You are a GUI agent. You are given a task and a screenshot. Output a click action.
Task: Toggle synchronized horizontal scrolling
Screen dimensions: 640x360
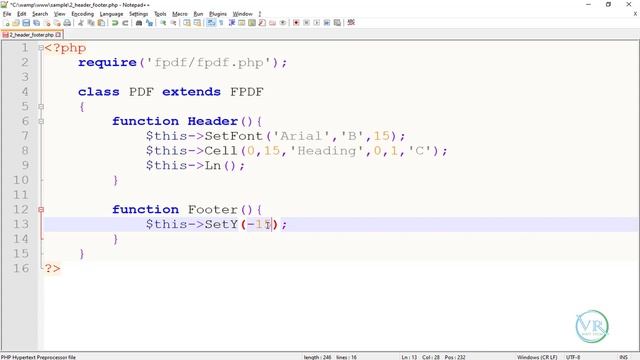tap(197, 23)
